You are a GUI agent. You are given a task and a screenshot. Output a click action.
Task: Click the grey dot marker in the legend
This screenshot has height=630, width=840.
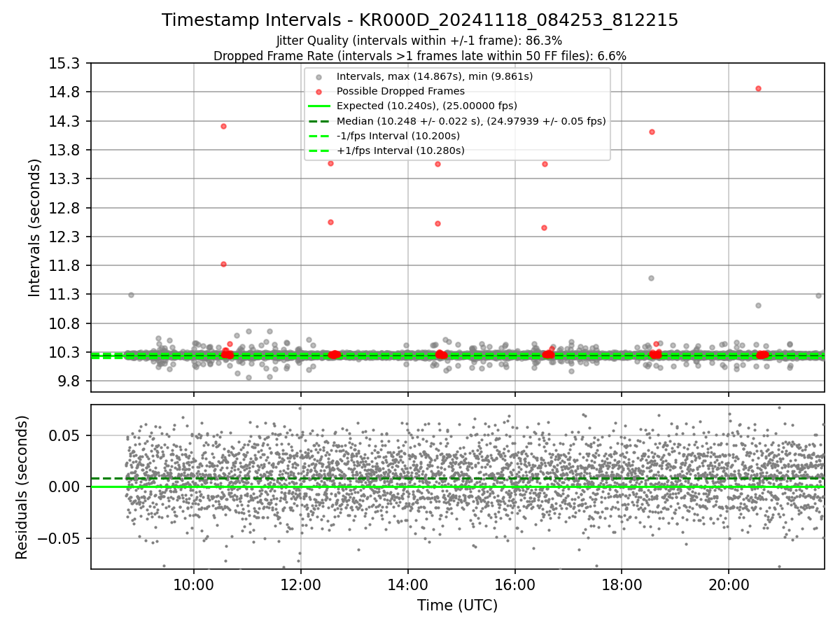pos(318,77)
